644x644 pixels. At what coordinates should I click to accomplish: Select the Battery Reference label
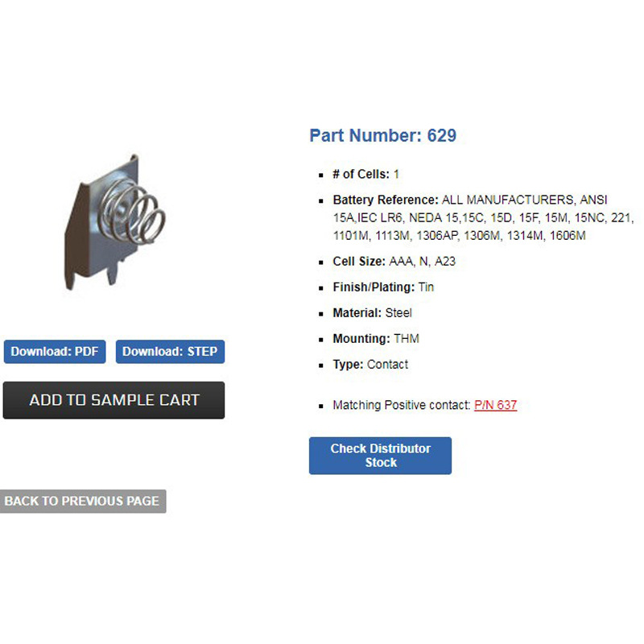(x=386, y=200)
